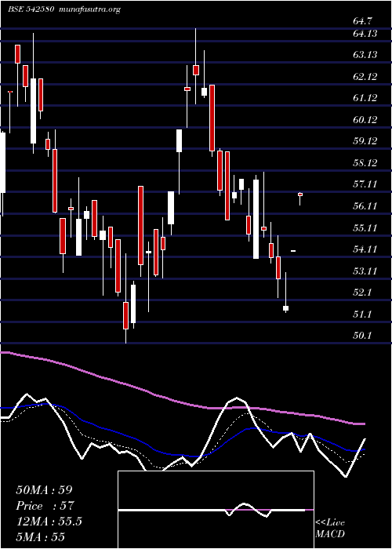Click the BSE 542580 ticker label

tap(31, 9)
